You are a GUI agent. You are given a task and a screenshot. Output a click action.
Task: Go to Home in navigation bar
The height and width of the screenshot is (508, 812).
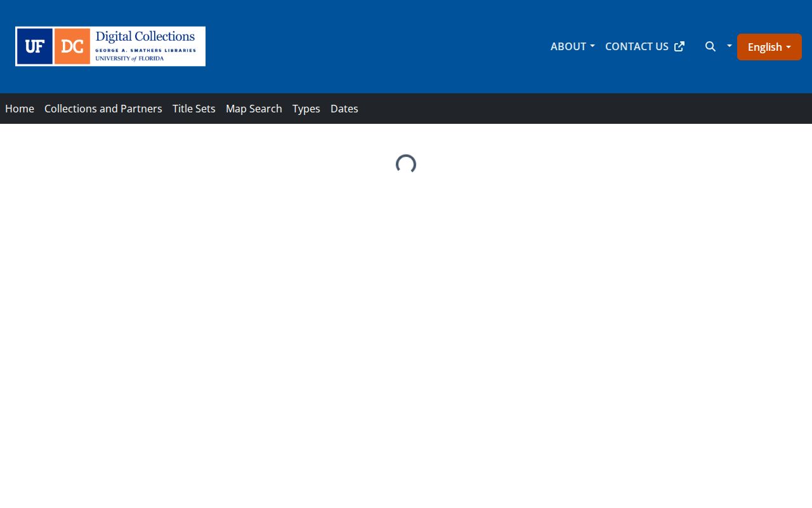(x=20, y=109)
